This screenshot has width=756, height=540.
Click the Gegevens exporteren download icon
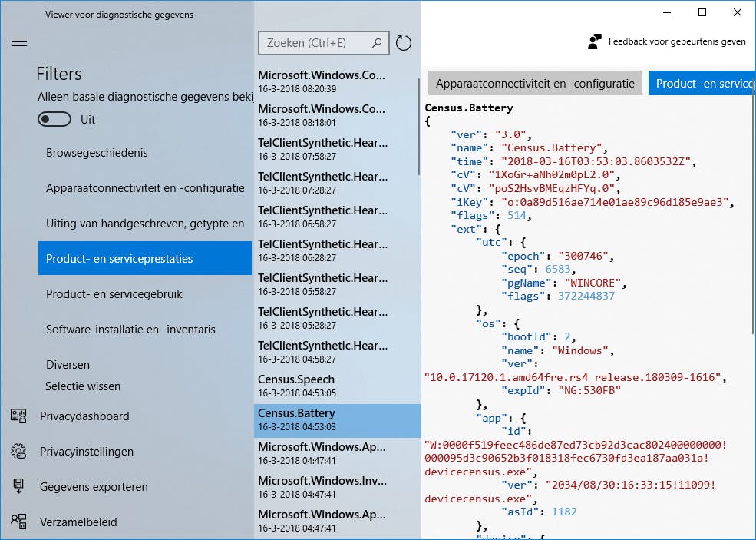[18, 487]
